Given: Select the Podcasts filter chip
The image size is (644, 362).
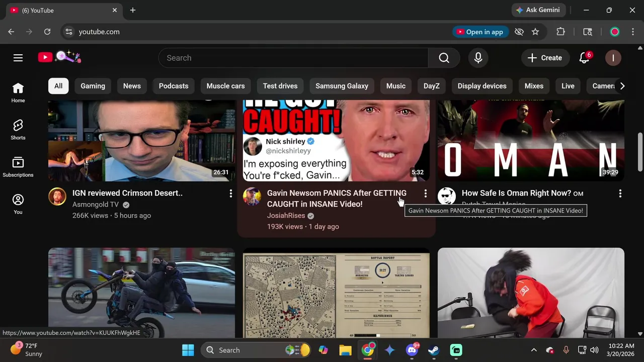Looking at the screenshot, I should click(174, 86).
